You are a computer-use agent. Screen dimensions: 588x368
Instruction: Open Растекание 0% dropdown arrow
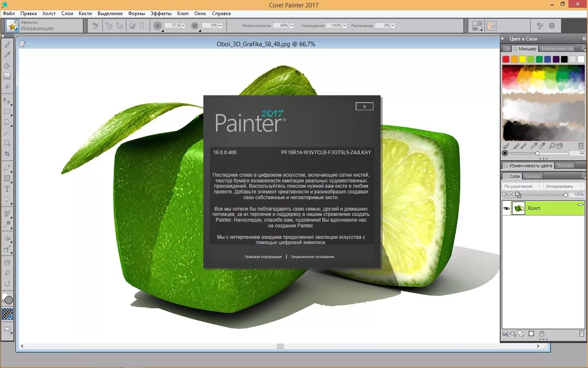[393, 26]
